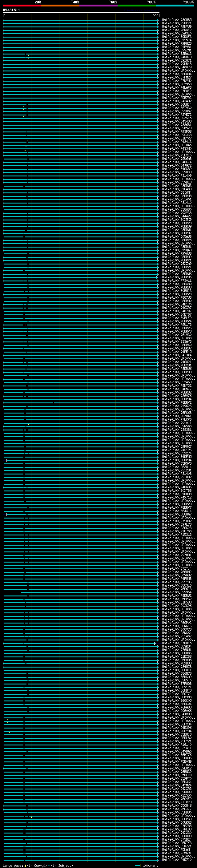Select the UniRef100_P62814 label
The image size is (197, 868).
177,467
